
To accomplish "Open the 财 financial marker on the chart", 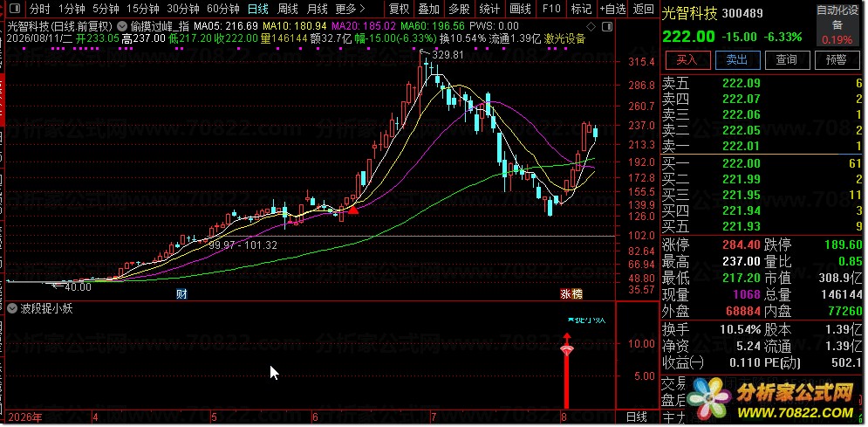I will pos(181,294).
